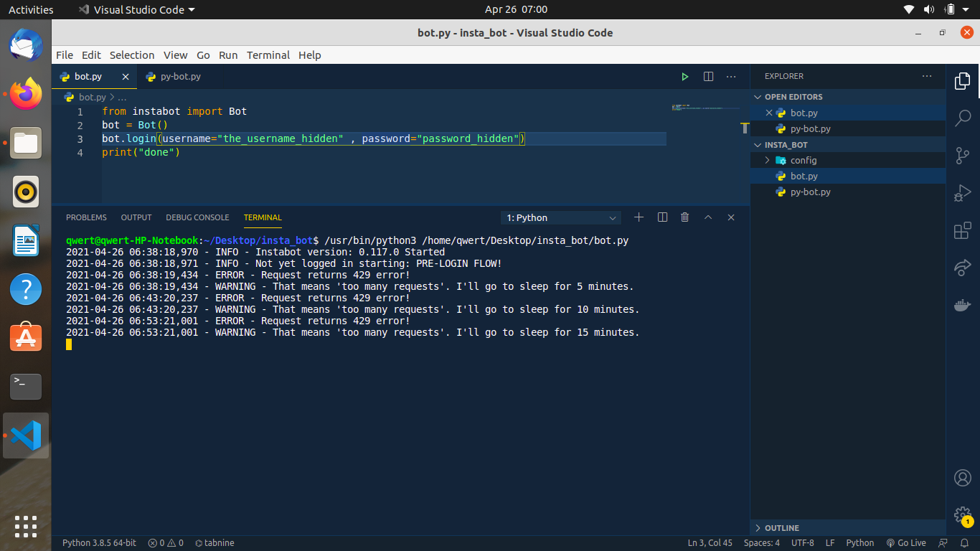Open Explorer panel More Actions ellipsis
The width and height of the screenshot is (980, 551).
click(x=927, y=76)
